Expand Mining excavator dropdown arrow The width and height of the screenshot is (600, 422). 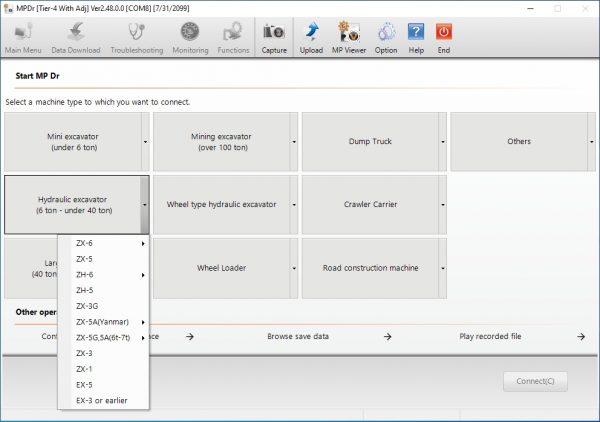point(294,142)
